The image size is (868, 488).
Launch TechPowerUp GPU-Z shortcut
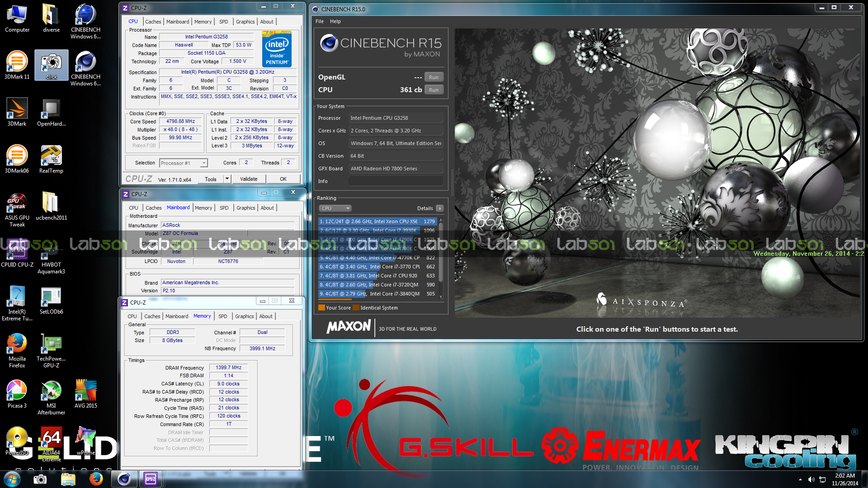pyautogui.click(x=51, y=351)
